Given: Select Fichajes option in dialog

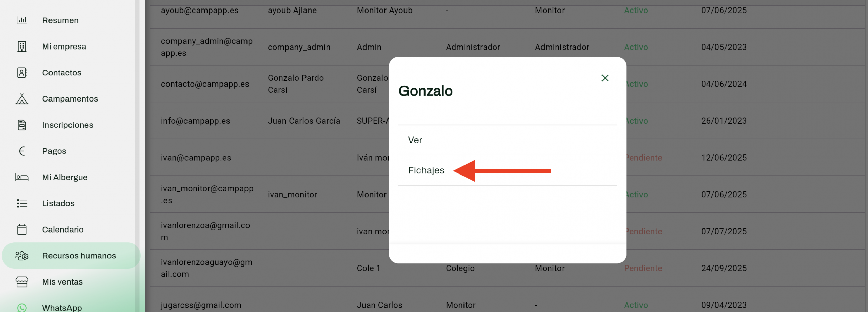Looking at the screenshot, I should pyautogui.click(x=426, y=170).
